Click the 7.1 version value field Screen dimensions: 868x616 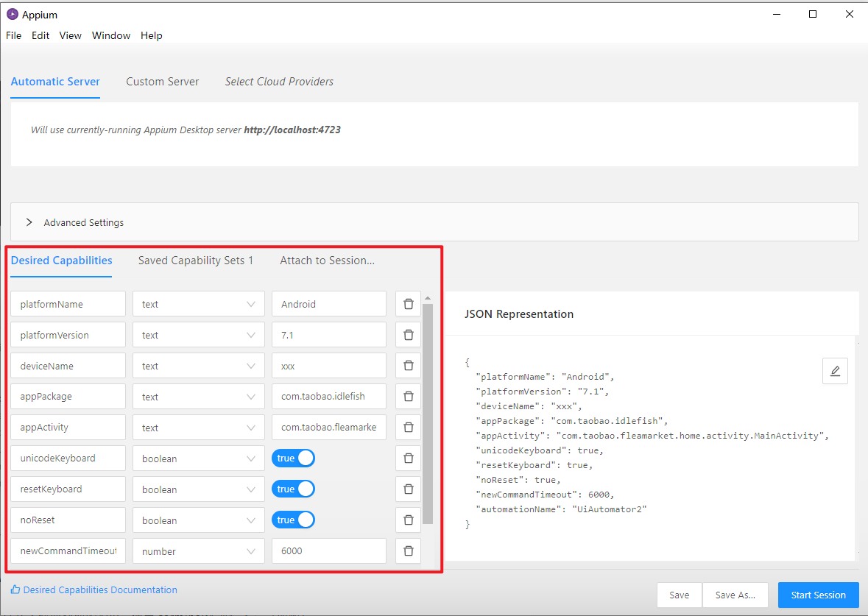(329, 335)
